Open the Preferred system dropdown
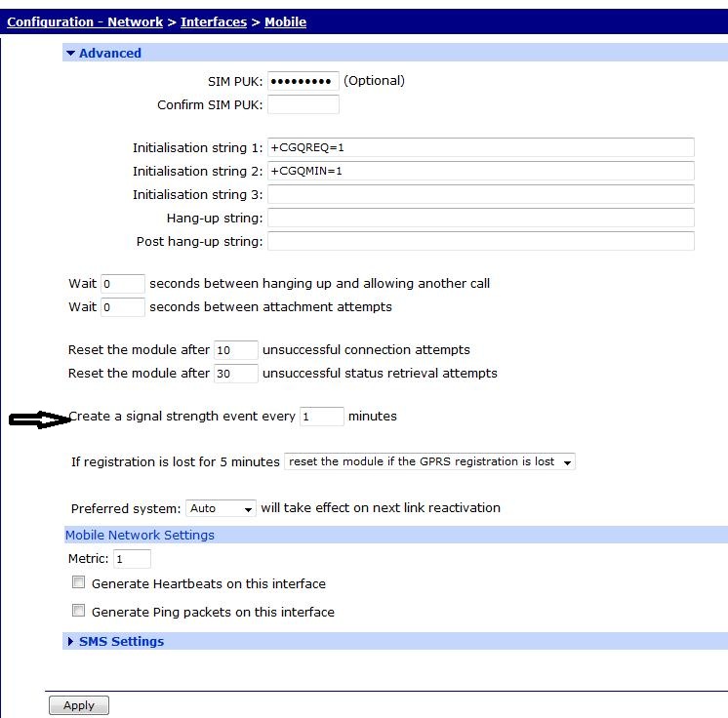The image size is (728, 718). pos(221,508)
